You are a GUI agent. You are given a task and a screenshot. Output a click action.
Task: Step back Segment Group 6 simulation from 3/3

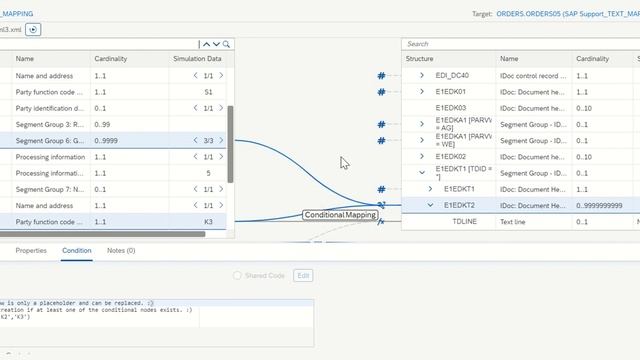coord(196,140)
